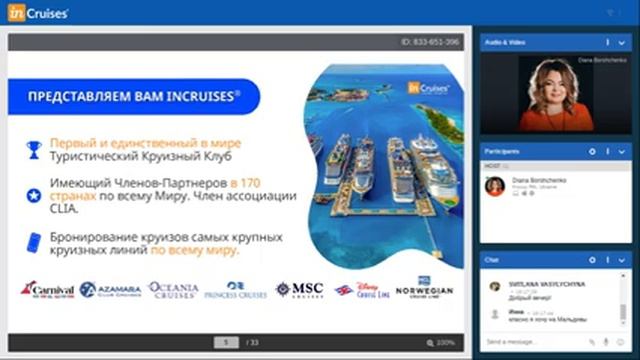The width and height of the screenshot is (640, 360).
Task: Click the default avatar next to Инна's message
Action: pyautogui.click(x=495, y=314)
